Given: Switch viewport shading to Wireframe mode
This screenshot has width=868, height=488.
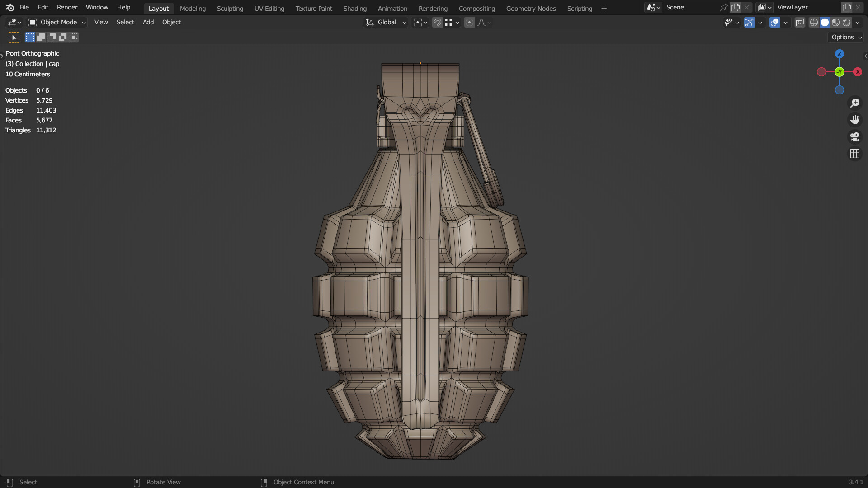Looking at the screenshot, I should pyautogui.click(x=813, y=22).
